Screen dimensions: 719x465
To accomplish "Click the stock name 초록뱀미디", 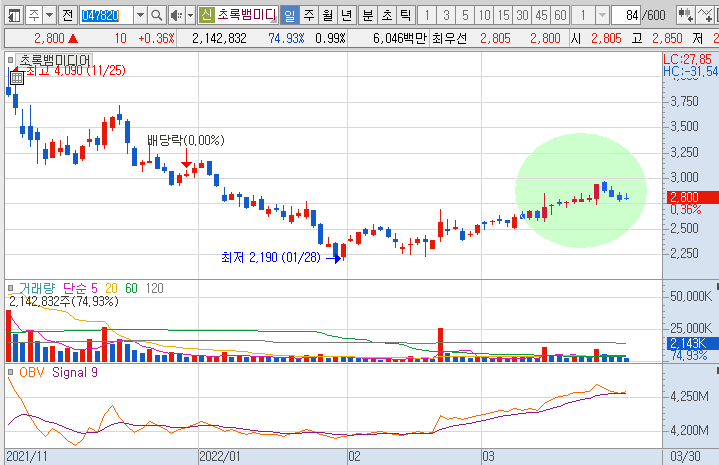I will (x=247, y=15).
